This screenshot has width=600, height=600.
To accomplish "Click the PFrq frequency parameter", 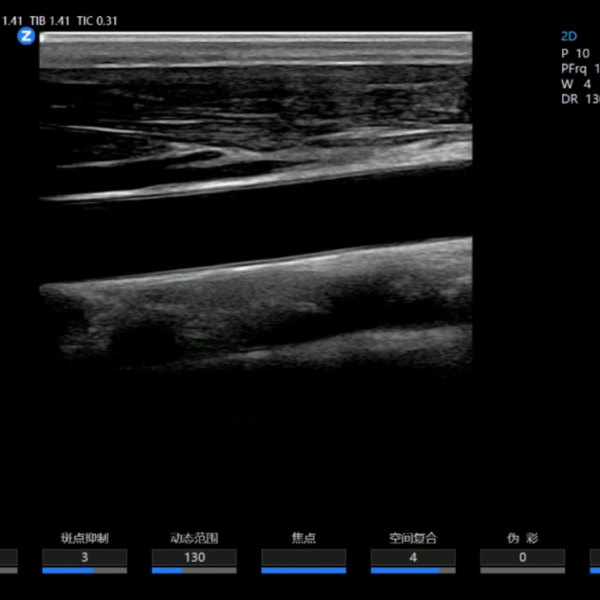I will point(580,69).
